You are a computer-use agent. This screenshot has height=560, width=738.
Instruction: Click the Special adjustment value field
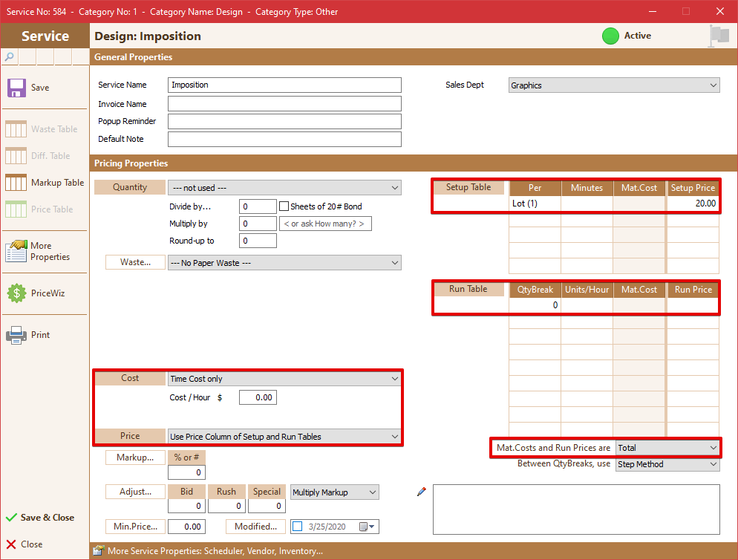[x=267, y=506]
